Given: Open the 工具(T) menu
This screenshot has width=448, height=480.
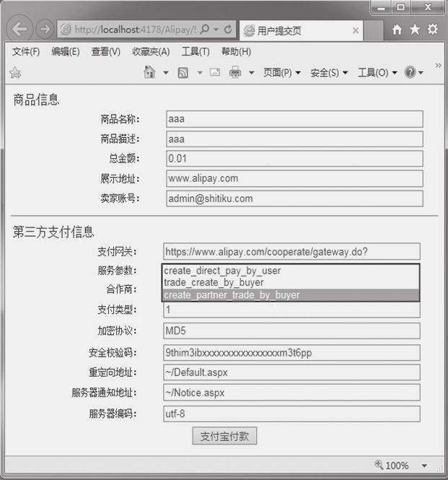Looking at the screenshot, I should [x=196, y=52].
